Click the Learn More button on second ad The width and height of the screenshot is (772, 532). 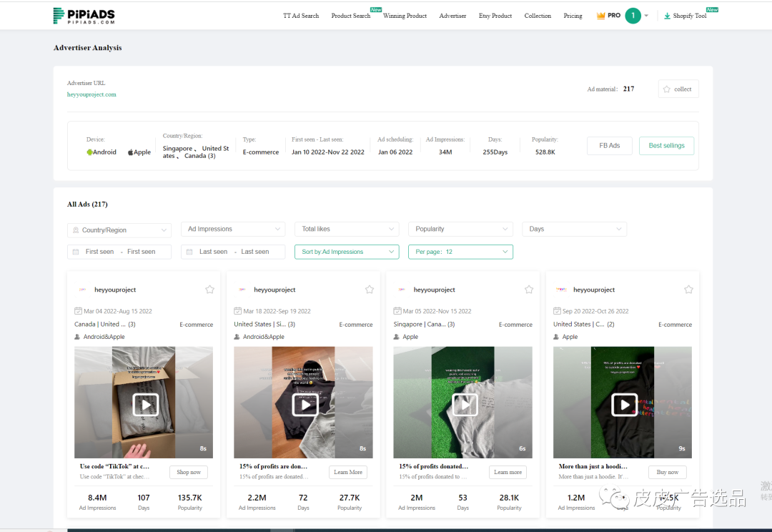coord(348,472)
